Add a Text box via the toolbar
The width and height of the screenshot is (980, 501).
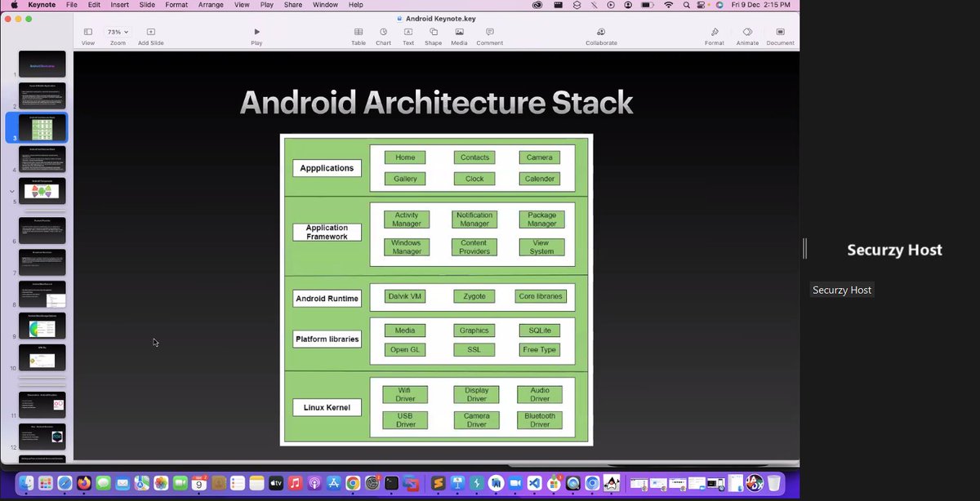click(408, 32)
